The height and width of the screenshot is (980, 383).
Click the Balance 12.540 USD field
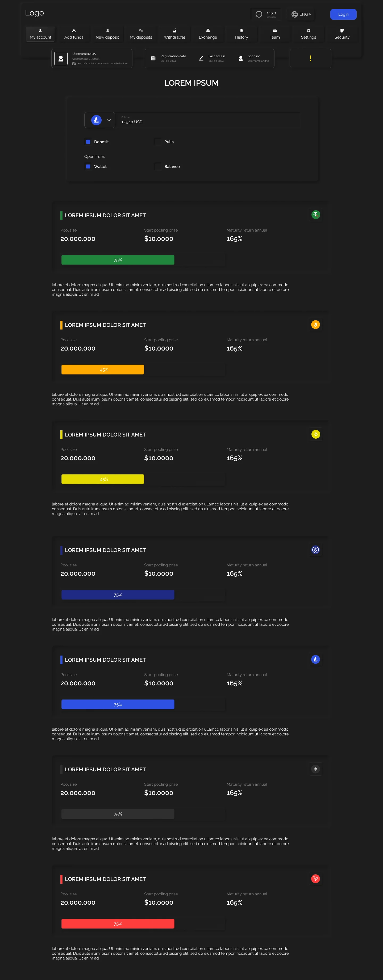tap(209, 120)
